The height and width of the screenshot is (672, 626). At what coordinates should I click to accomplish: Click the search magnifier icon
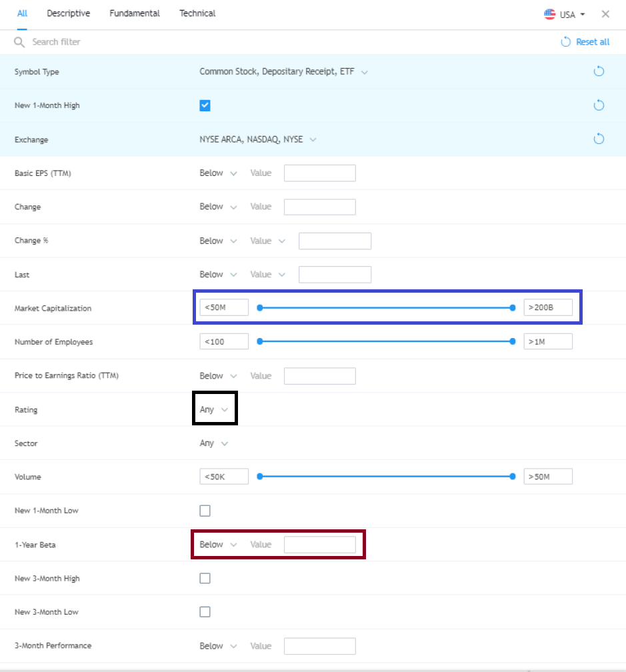[x=19, y=42]
